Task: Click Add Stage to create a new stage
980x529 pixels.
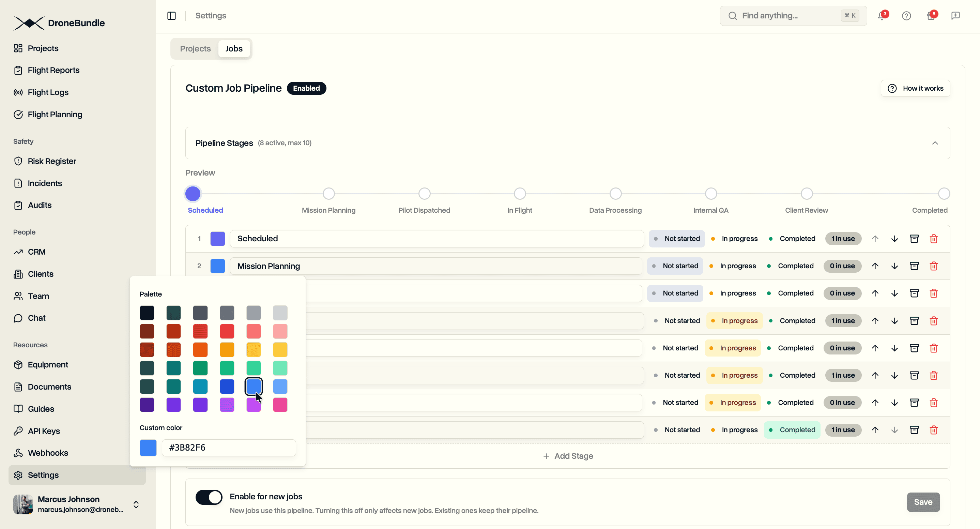Action: click(x=568, y=456)
